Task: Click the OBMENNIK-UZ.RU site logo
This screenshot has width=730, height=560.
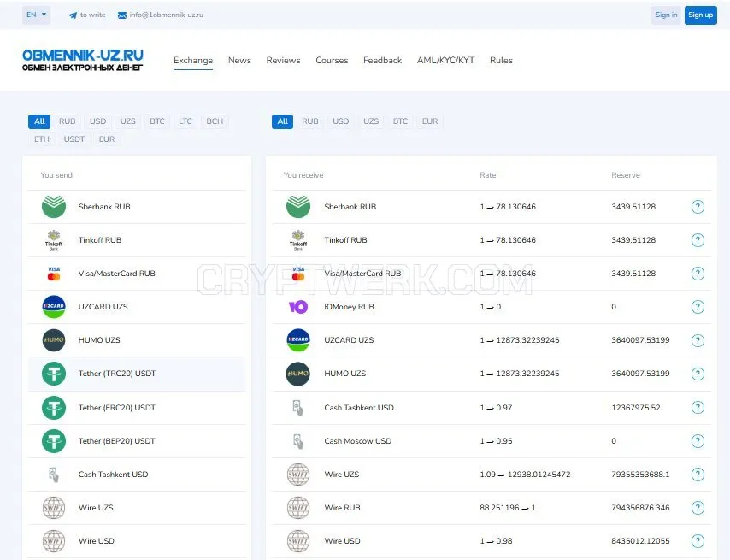Action: 83,60
